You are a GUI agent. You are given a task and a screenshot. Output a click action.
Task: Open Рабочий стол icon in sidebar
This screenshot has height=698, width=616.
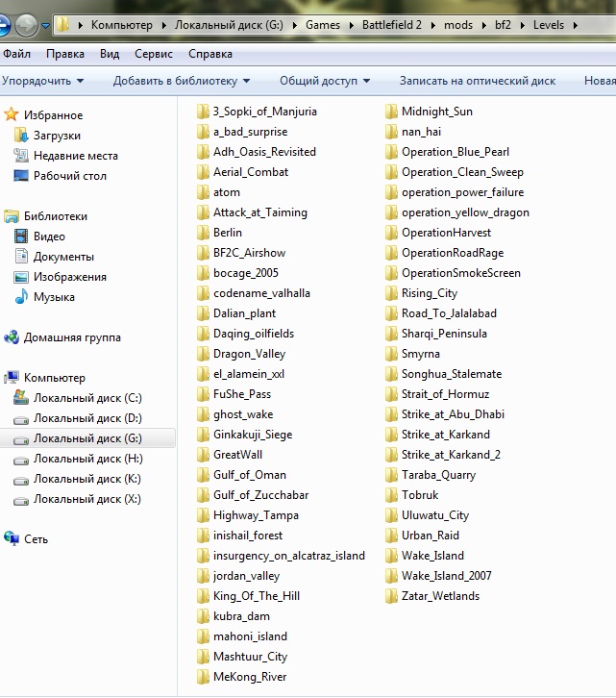point(21,175)
